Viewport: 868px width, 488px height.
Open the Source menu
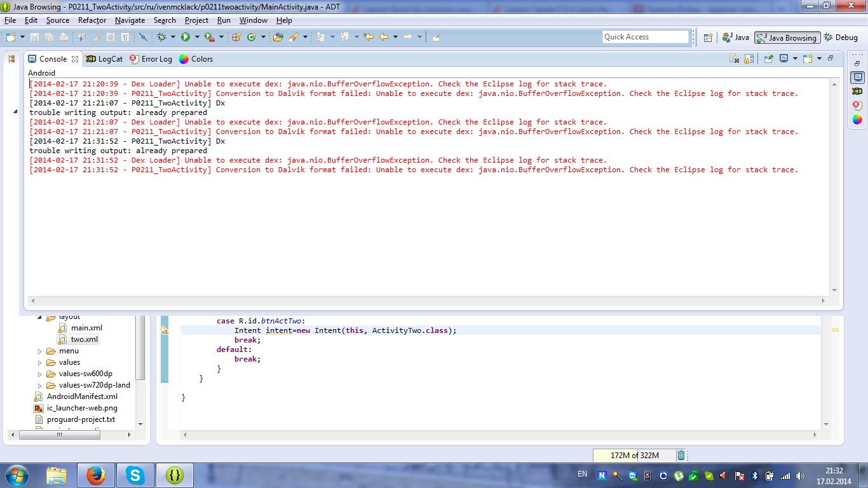[x=57, y=20]
